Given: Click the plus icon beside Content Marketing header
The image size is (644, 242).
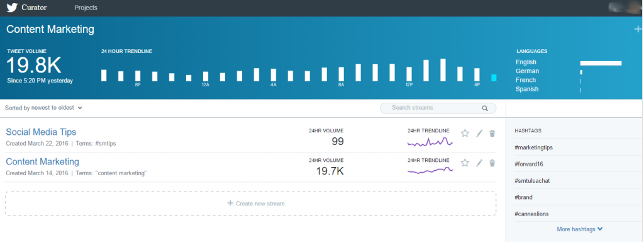Looking at the screenshot, I should click(x=638, y=29).
